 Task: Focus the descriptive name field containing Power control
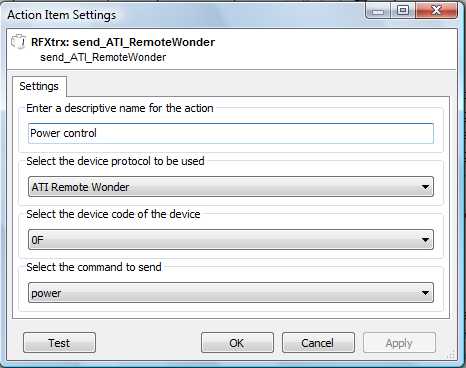tap(231, 133)
